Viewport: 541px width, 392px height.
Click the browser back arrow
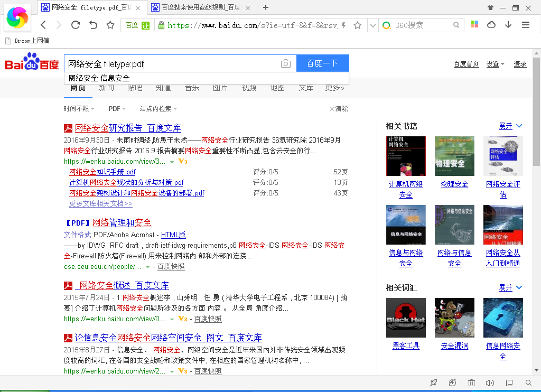pyautogui.click(x=43, y=25)
